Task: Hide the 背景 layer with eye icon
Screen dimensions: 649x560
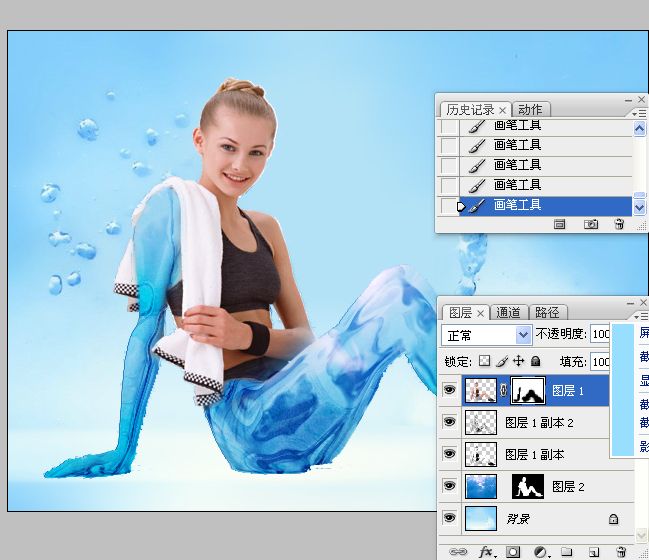Action: pyautogui.click(x=449, y=519)
